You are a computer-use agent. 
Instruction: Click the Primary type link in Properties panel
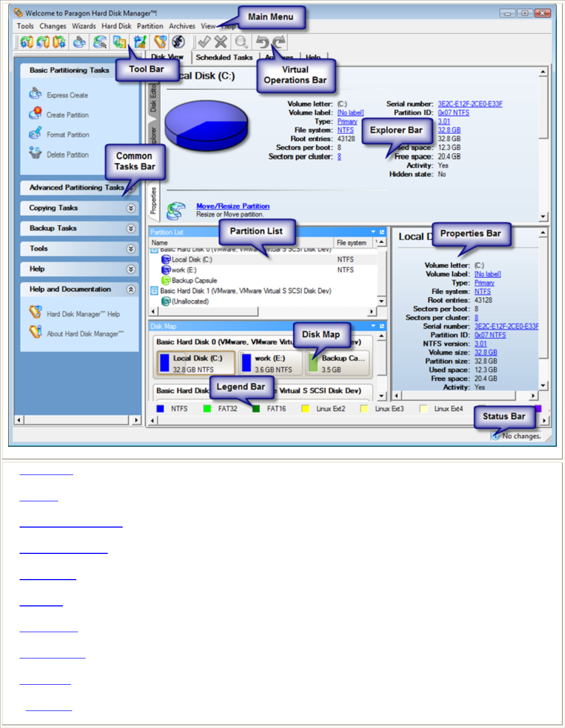click(x=485, y=283)
